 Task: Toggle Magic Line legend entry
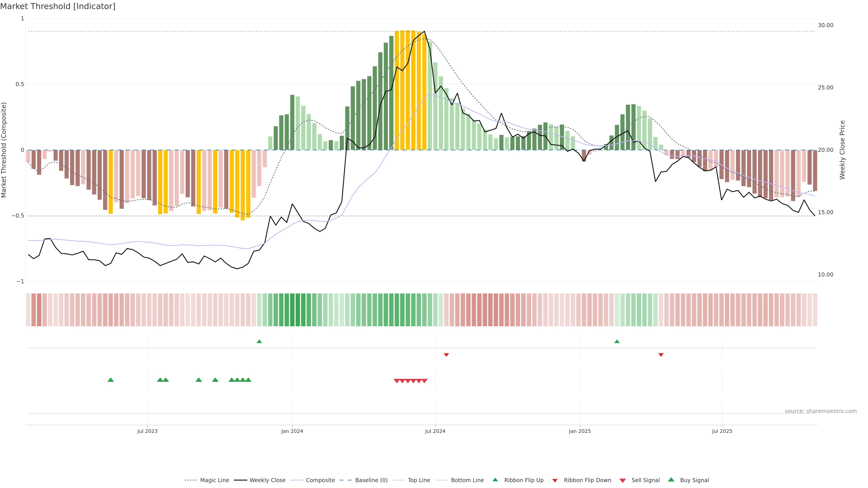point(214,480)
